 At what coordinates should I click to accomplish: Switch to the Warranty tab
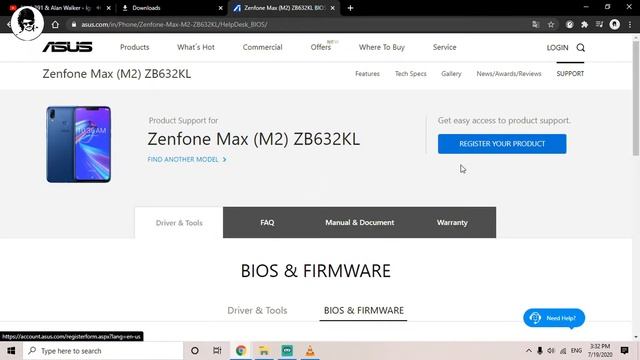point(452,222)
